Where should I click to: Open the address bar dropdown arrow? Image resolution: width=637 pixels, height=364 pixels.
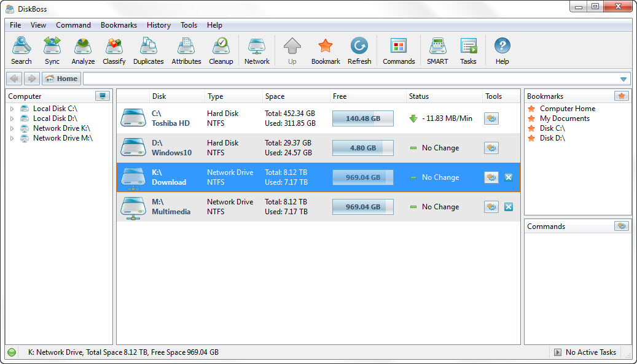[623, 79]
